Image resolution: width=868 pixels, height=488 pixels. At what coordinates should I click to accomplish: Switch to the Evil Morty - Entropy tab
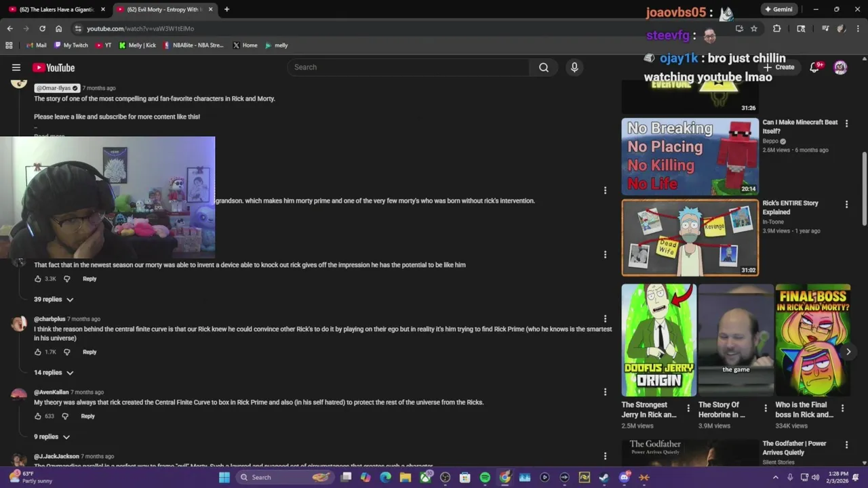coord(165,9)
